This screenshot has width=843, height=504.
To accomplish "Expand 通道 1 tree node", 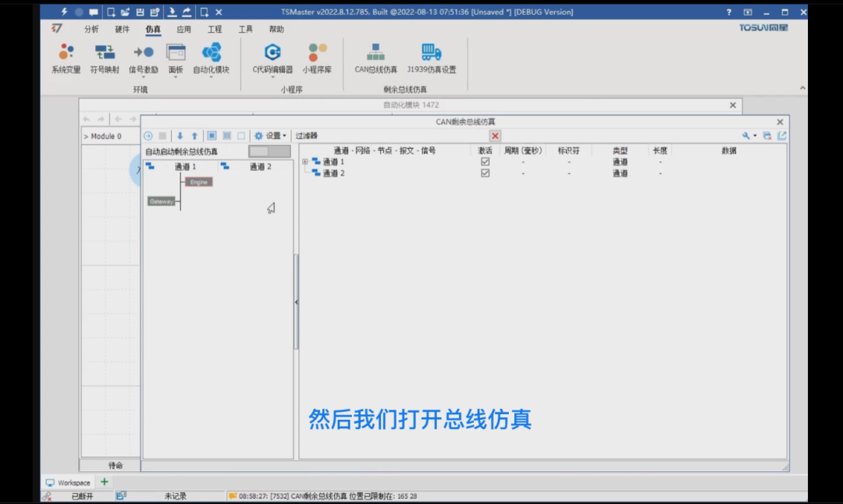I will pos(305,161).
